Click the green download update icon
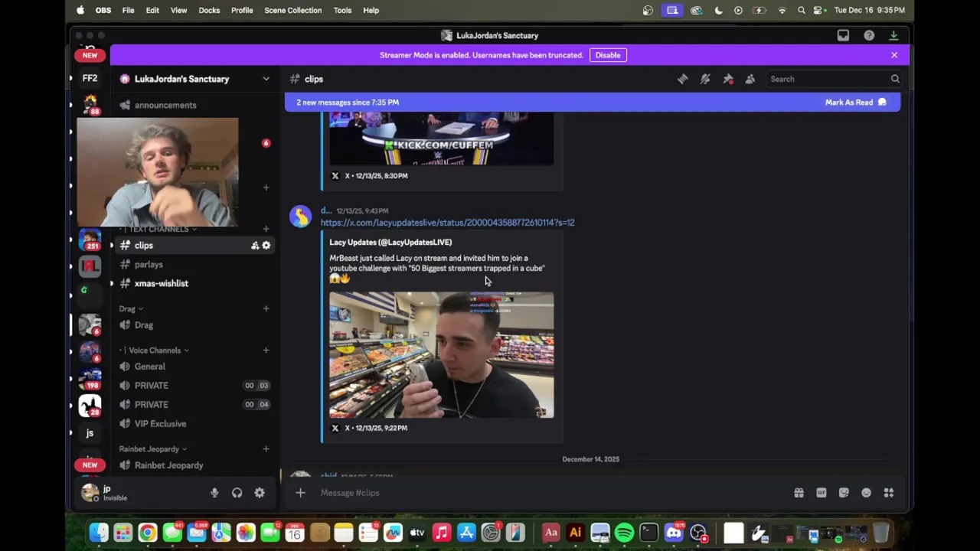The width and height of the screenshot is (980, 551). pyautogui.click(x=893, y=35)
